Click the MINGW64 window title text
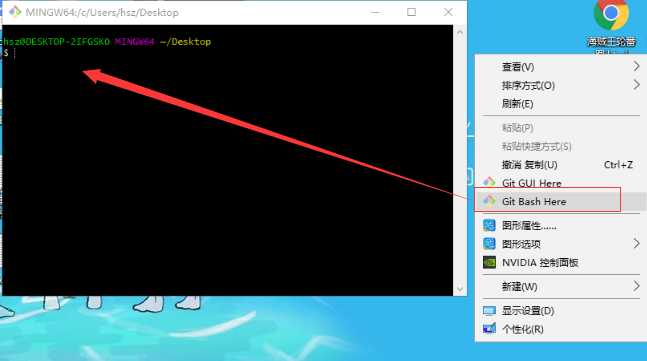The height and width of the screenshot is (361, 647). click(102, 12)
